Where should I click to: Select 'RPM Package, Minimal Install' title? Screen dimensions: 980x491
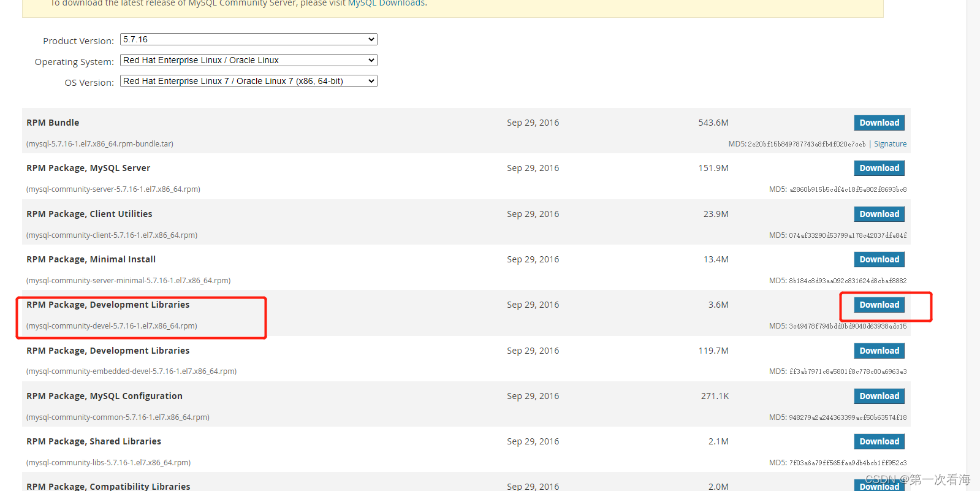point(91,259)
